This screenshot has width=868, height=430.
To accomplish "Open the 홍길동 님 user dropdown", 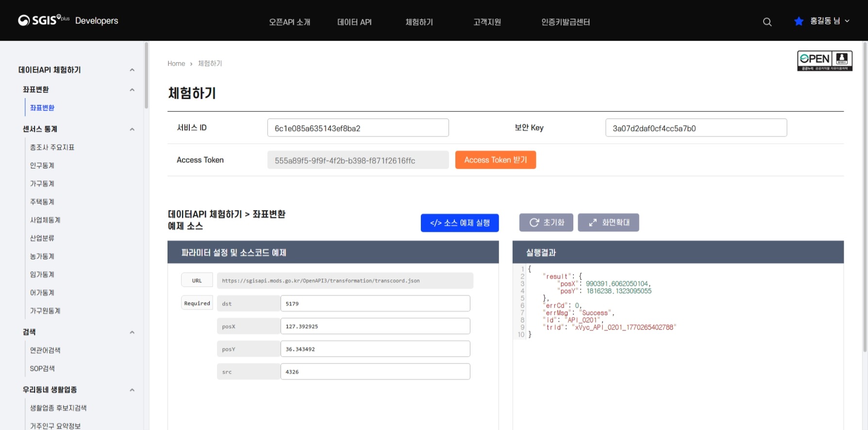I will tap(830, 21).
